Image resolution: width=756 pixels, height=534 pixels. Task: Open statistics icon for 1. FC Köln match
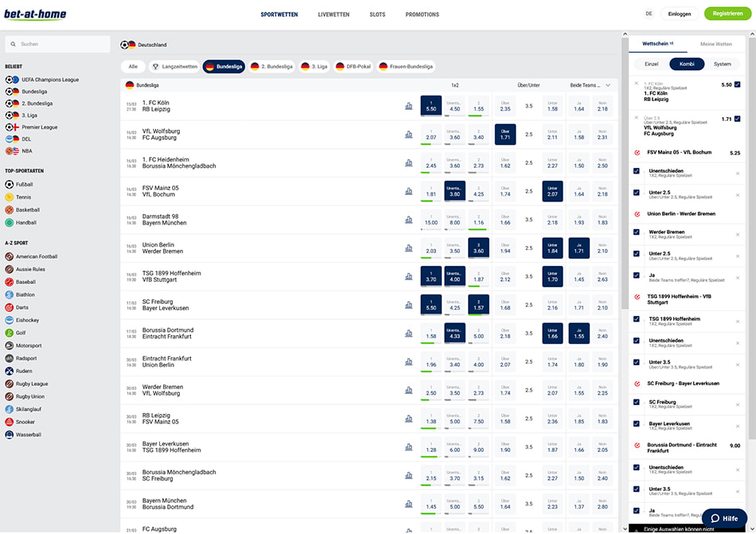[408, 106]
